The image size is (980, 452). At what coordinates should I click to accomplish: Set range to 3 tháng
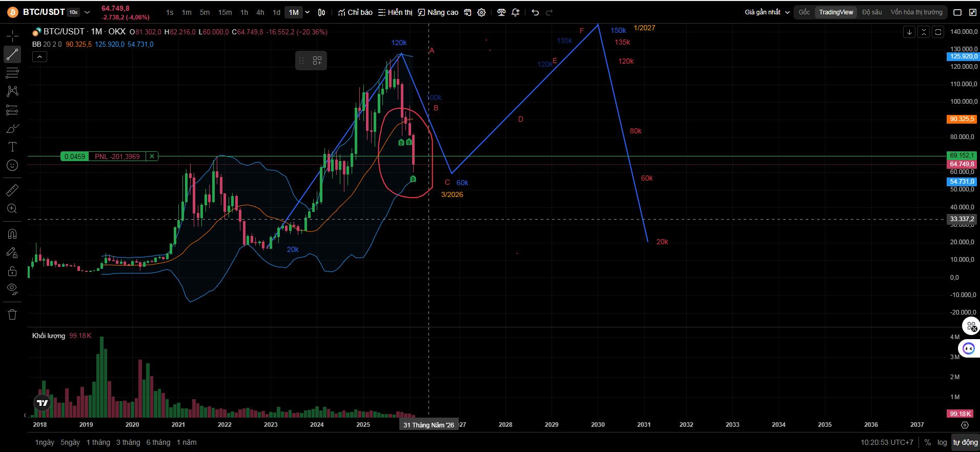[x=128, y=442]
